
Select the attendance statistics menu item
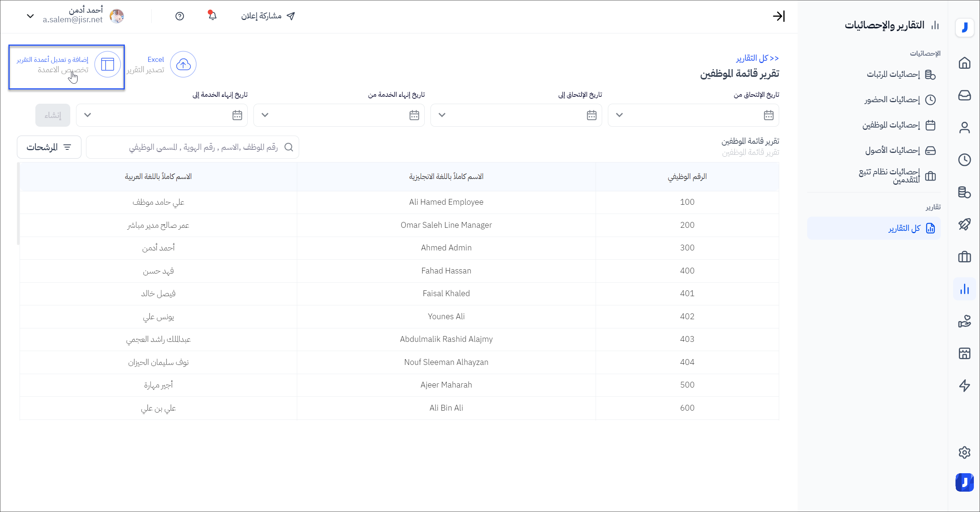[892, 100]
